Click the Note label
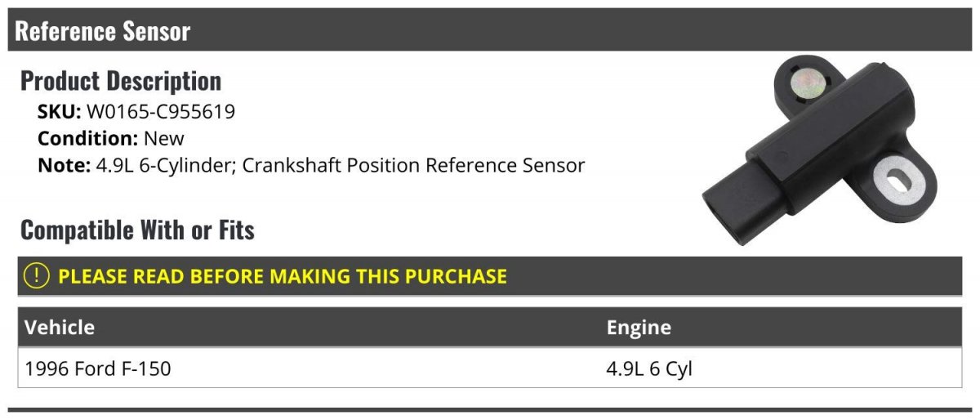980x420 pixels. click(63, 165)
